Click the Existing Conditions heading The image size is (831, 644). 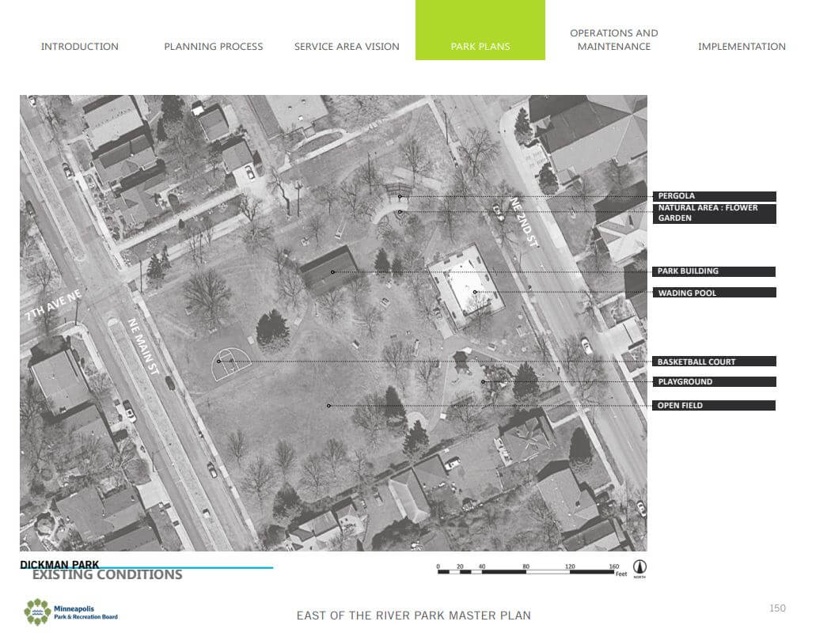(107, 575)
